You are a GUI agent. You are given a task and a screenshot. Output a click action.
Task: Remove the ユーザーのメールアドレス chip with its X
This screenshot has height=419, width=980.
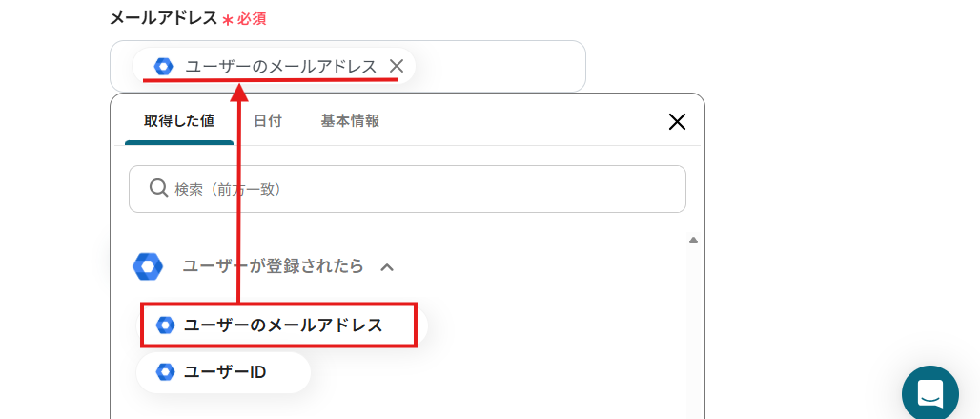pyautogui.click(x=397, y=66)
